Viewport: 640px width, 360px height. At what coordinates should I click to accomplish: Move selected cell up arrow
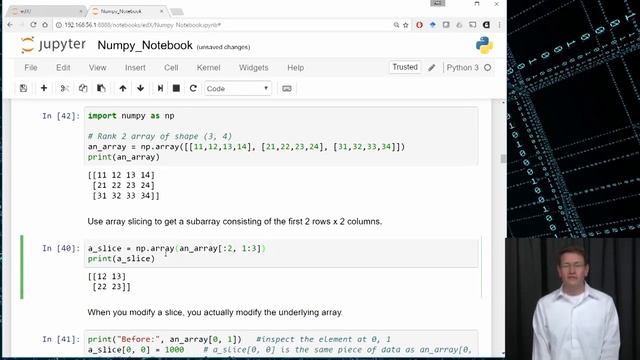point(122,88)
